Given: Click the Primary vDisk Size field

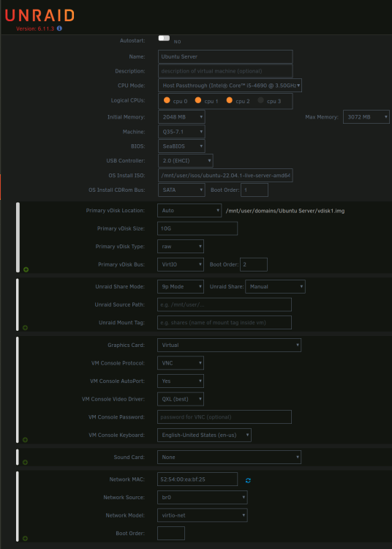Looking at the screenshot, I should 197,228.
